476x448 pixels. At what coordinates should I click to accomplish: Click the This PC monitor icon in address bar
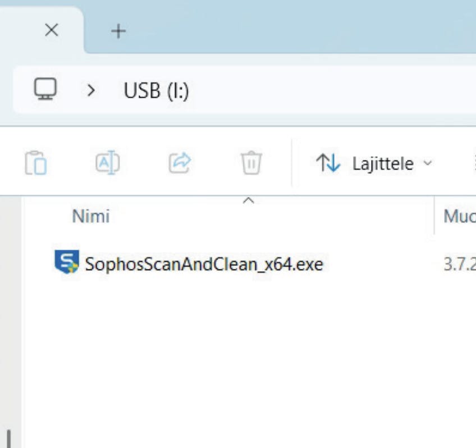(45, 89)
